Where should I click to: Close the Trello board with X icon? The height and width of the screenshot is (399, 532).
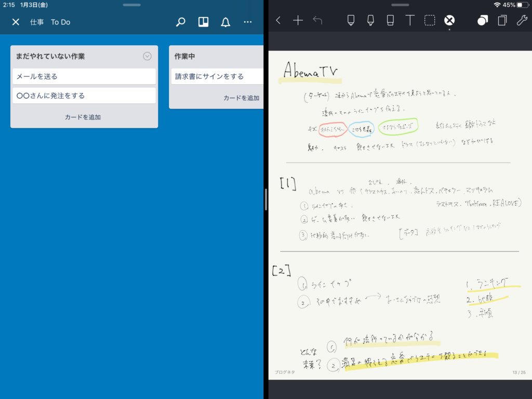click(x=16, y=22)
